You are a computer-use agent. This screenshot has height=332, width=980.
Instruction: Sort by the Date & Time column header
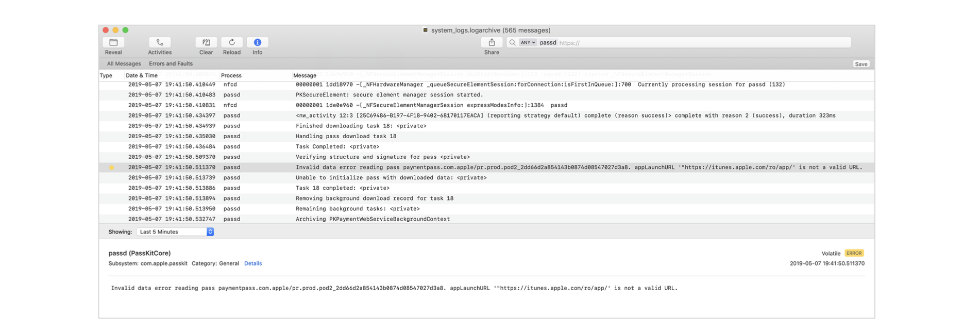tap(142, 75)
